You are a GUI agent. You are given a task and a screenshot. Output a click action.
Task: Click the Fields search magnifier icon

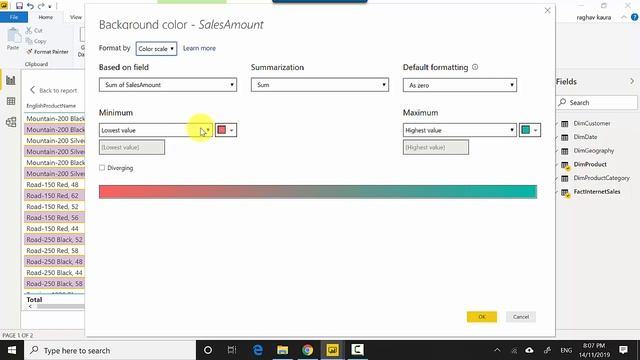click(x=562, y=102)
